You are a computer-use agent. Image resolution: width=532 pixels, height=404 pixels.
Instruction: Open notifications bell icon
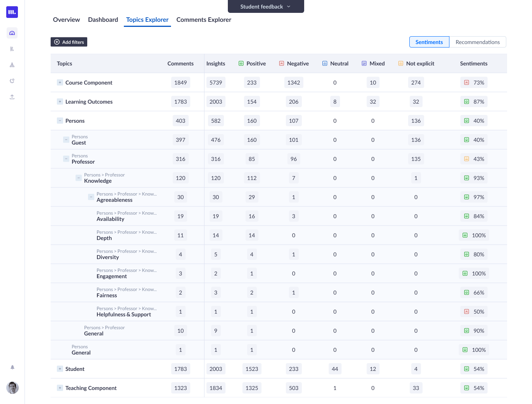(12, 367)
